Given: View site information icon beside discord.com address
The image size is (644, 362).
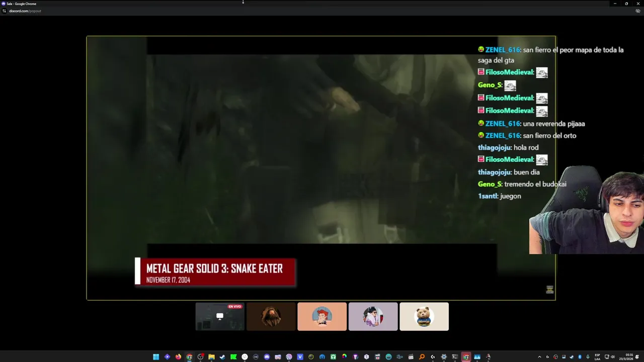Looking at the screenshot, I should (4, 11).
